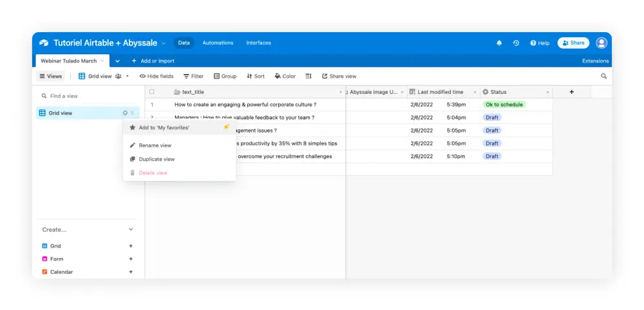This screenshot has height=310, width=644.
Task: Open Abyssale image column dropdown arrow
Action: (x=402, y=92)
